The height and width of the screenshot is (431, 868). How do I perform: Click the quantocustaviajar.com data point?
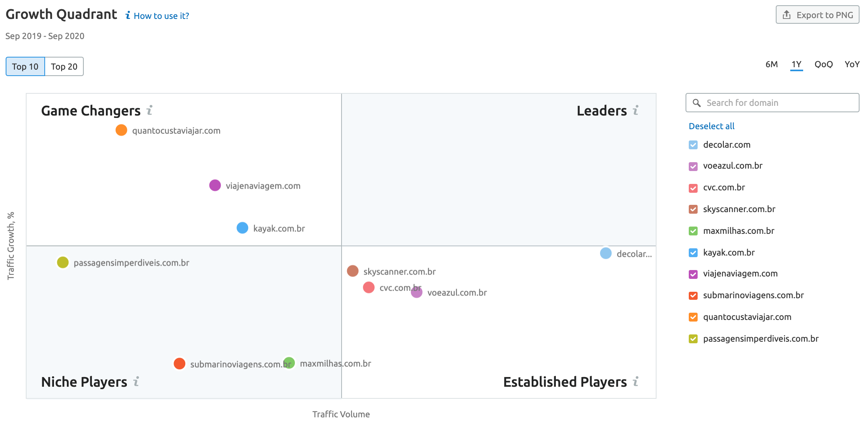121,130
